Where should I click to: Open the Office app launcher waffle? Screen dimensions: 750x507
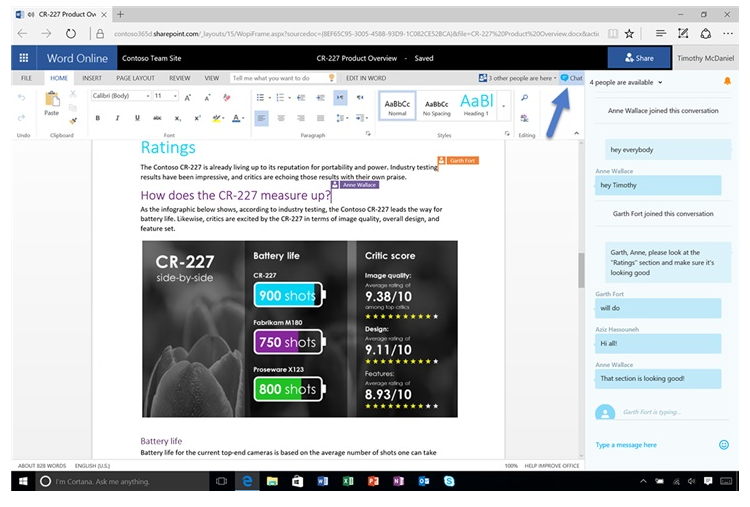(23, 58)
